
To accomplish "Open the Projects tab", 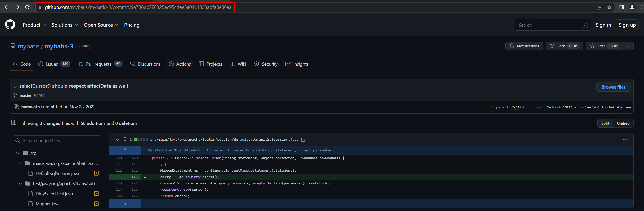I will [x=210, y=64].
